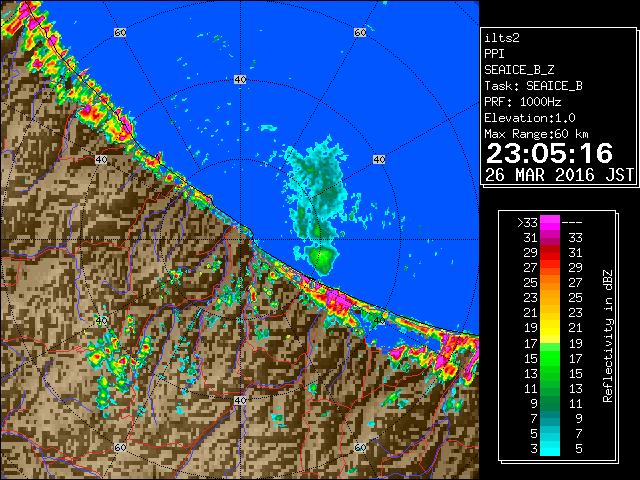The image size is (640, 480).
Task: Click the 60 range label at upper left
Action: pos(120,32)
